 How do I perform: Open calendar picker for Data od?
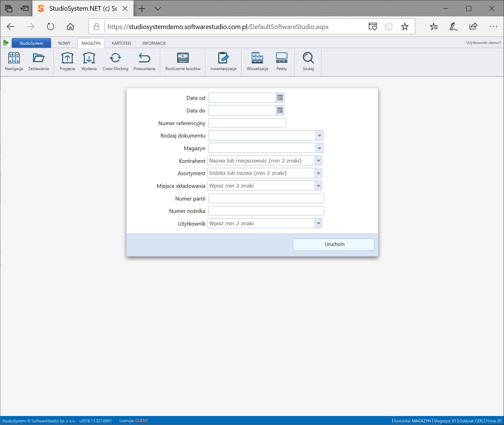tap(280, 98)
